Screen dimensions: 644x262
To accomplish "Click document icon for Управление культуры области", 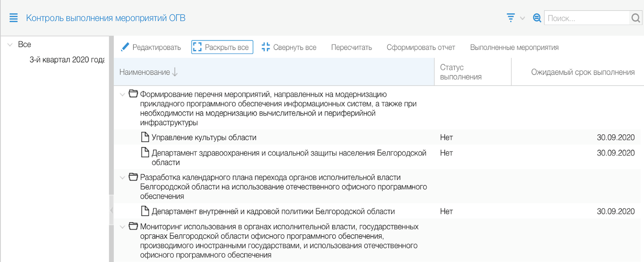I will tap(145, 137).
